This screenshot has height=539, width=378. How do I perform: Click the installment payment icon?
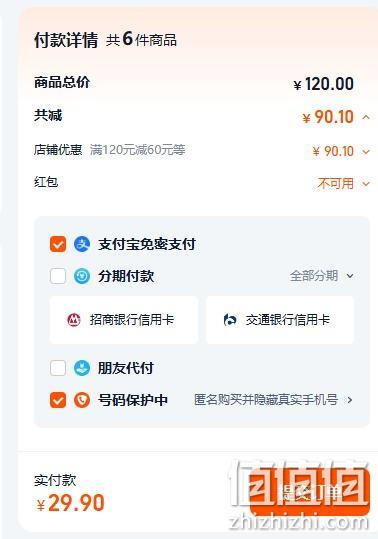82,276
